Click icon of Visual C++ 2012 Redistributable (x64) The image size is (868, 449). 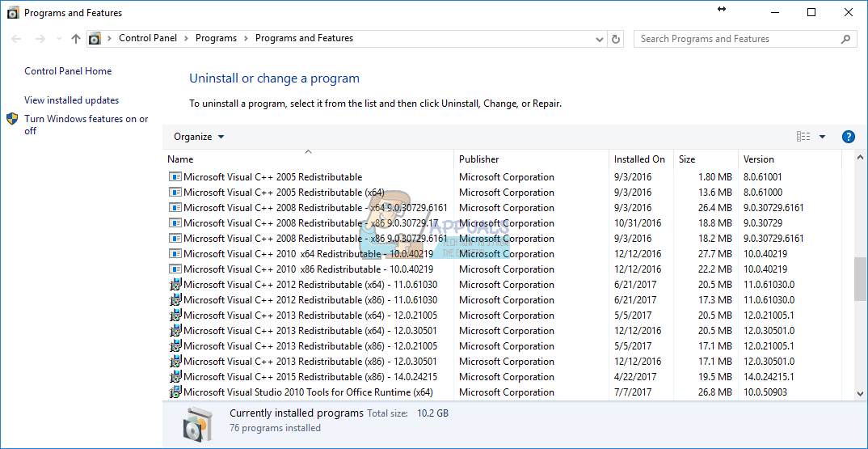(x=175, y=285)
